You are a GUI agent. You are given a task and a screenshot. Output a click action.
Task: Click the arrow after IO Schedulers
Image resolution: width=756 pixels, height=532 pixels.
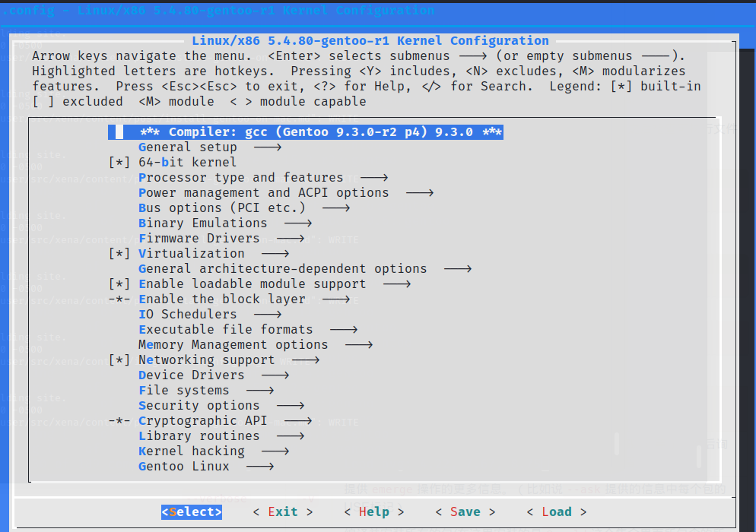coord(268,315)
